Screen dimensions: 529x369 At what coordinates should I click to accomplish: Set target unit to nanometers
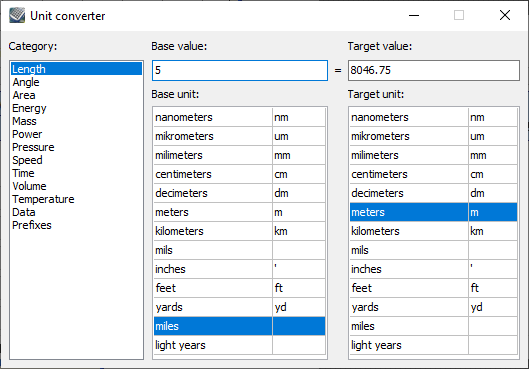[434, 117]
